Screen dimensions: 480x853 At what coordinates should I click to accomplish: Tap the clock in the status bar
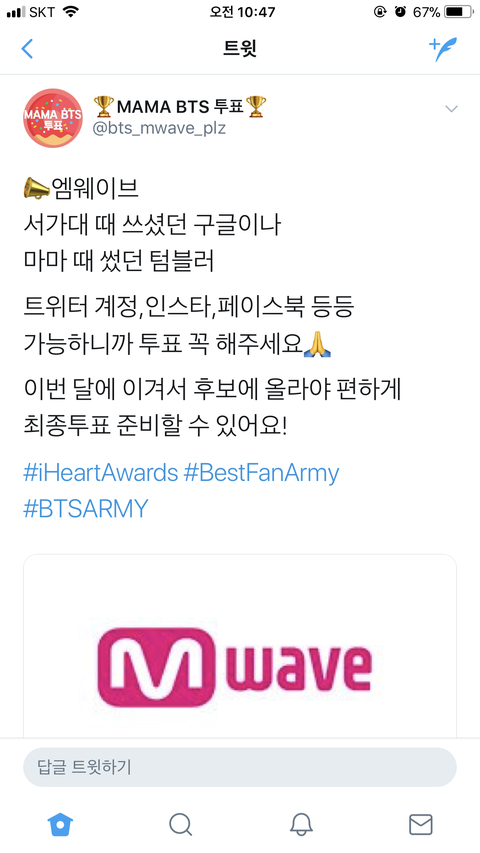(x=243, y=11)
